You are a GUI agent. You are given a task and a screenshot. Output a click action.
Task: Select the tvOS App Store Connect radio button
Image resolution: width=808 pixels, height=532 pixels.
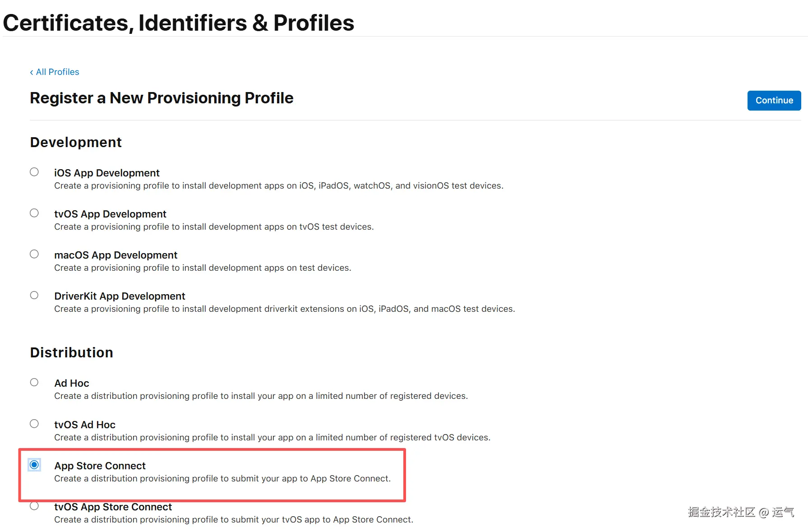coord(34,506)
